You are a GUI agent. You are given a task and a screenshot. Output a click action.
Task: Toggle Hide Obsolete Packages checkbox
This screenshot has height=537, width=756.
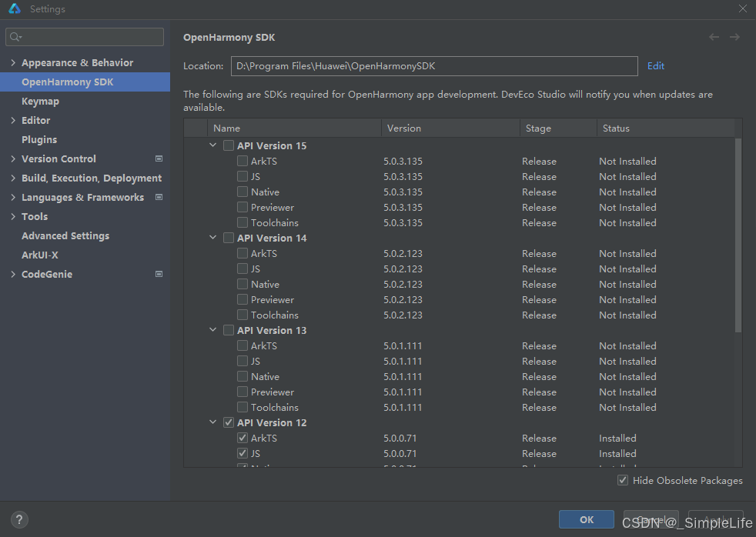pos(623,480)
